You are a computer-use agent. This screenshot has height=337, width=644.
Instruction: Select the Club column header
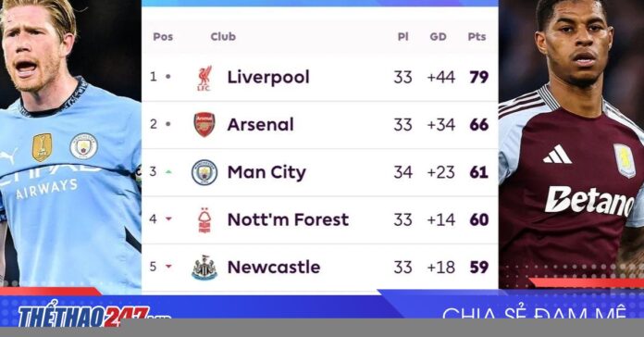[223, 37]
